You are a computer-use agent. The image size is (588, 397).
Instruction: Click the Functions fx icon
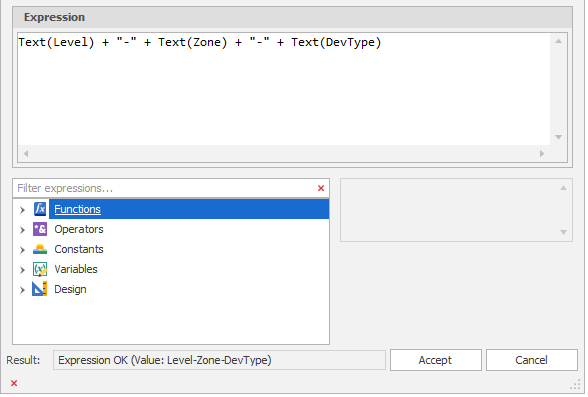click(40, 210)
